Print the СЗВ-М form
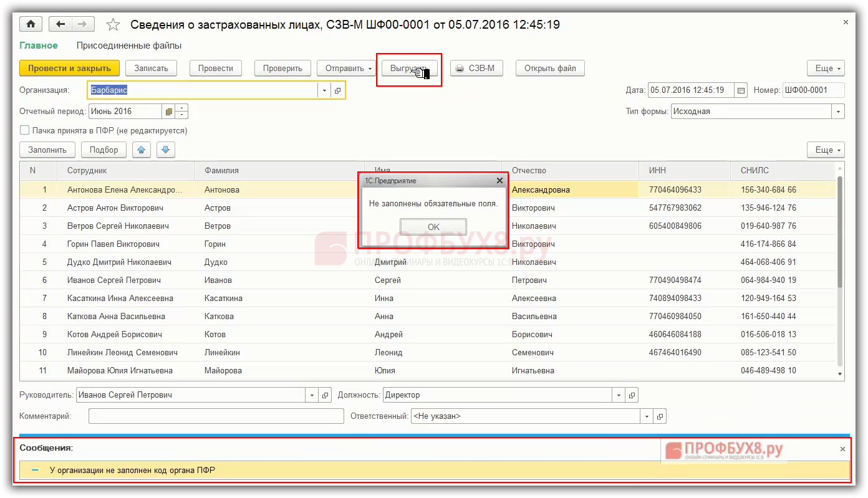Image resolution: width=868 pixels, height=498 pixels. click(x=476, y=69)
